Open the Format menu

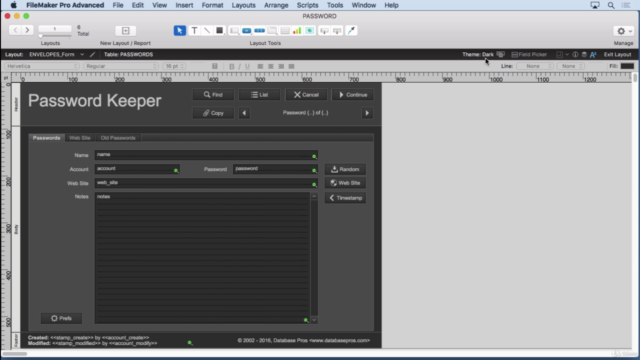tap(212, 5)
